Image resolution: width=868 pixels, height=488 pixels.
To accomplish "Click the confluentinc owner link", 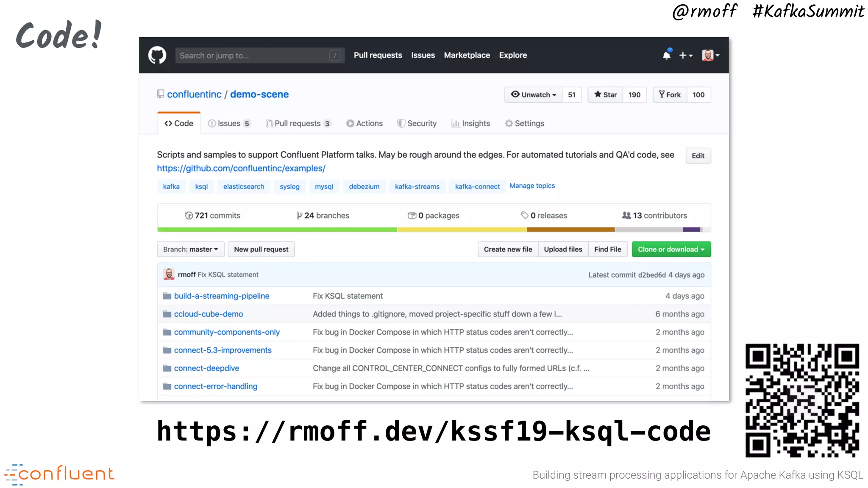I will coord(194,94).
